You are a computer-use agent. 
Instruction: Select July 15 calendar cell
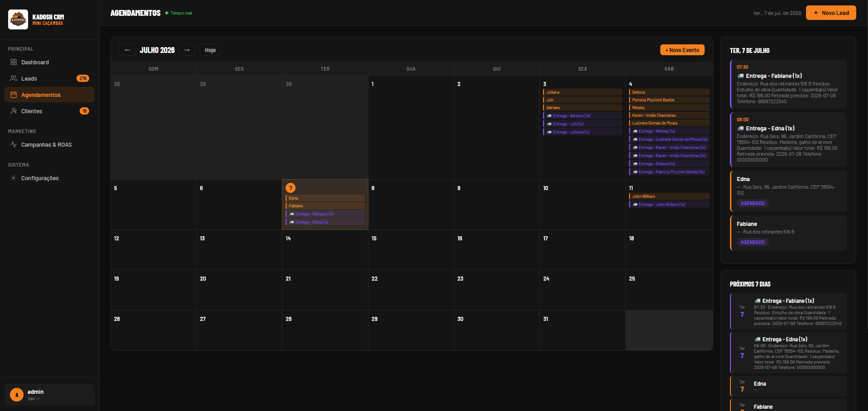point(410,250)
